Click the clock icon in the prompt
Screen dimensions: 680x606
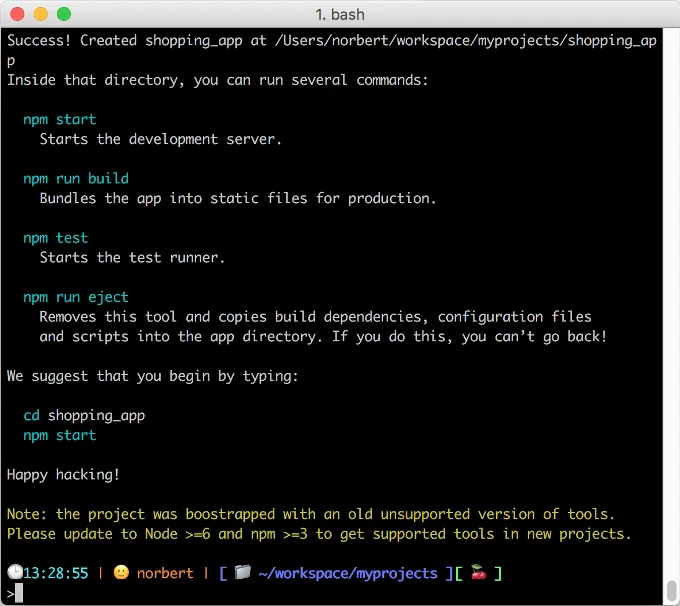tap(15, 572)
